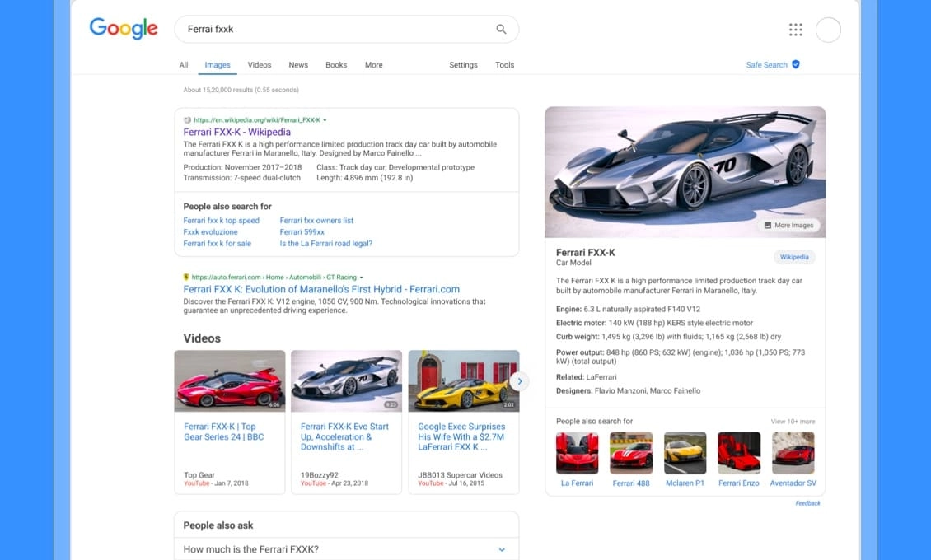Click the Mclaren P1 label link

pos(685,483)
